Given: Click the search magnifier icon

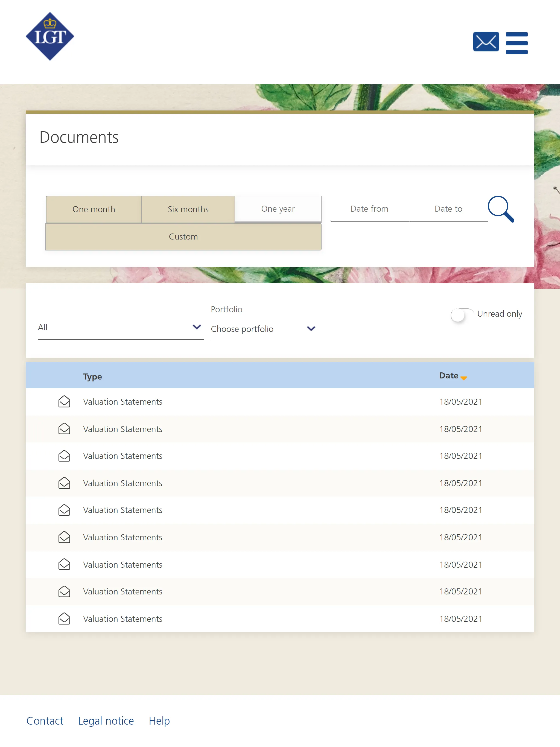Looking at the screenshot, I should tap(501, 209).
